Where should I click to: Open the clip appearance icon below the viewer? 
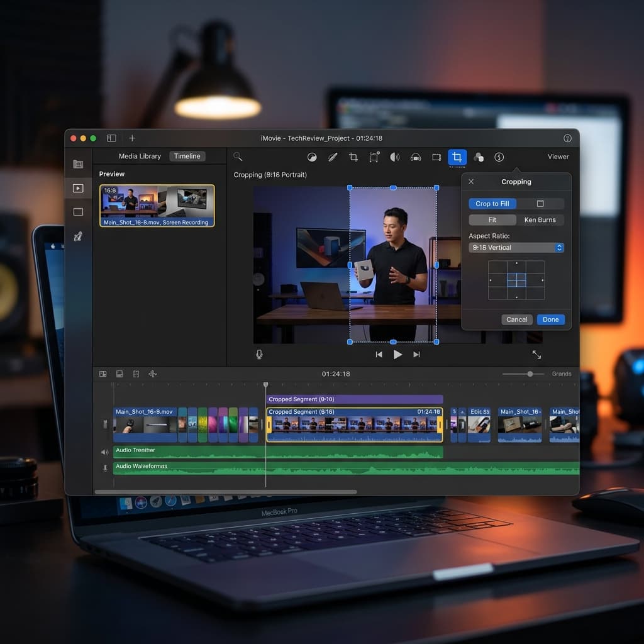point(119,373)
